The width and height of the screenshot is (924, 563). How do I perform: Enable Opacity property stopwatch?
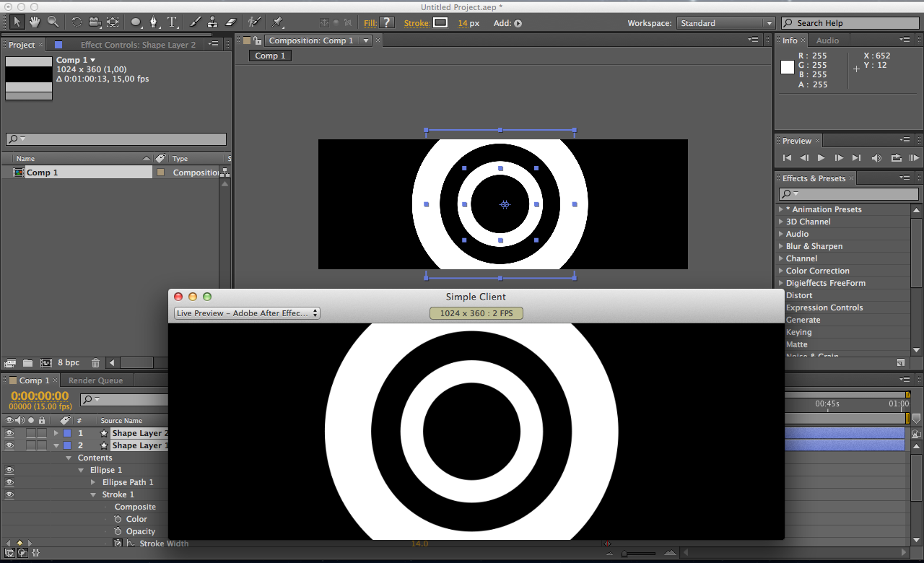pos(118,531)
